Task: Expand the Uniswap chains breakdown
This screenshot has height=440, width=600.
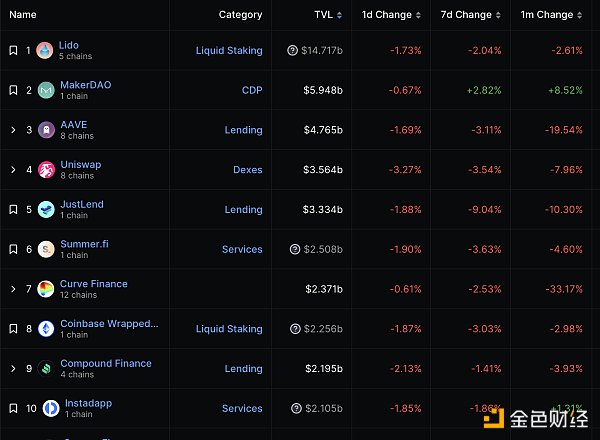Action: pos(13,170)
